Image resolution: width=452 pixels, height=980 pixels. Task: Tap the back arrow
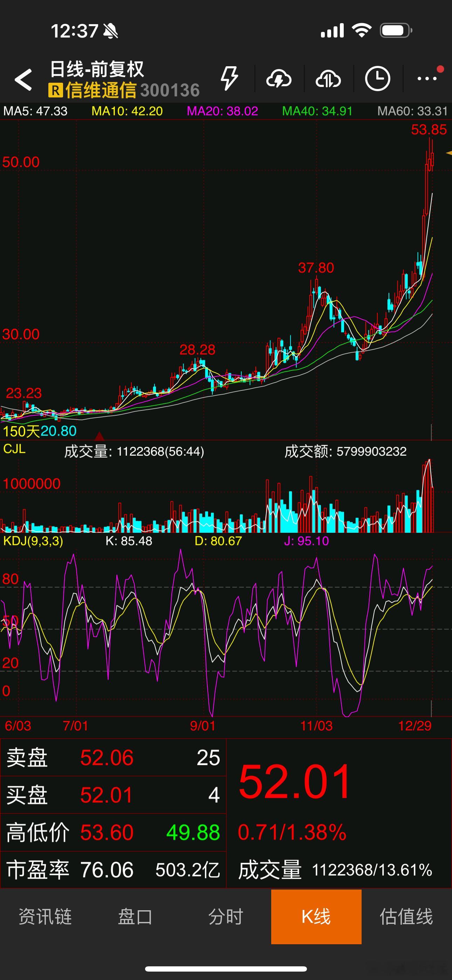(23, 80)
